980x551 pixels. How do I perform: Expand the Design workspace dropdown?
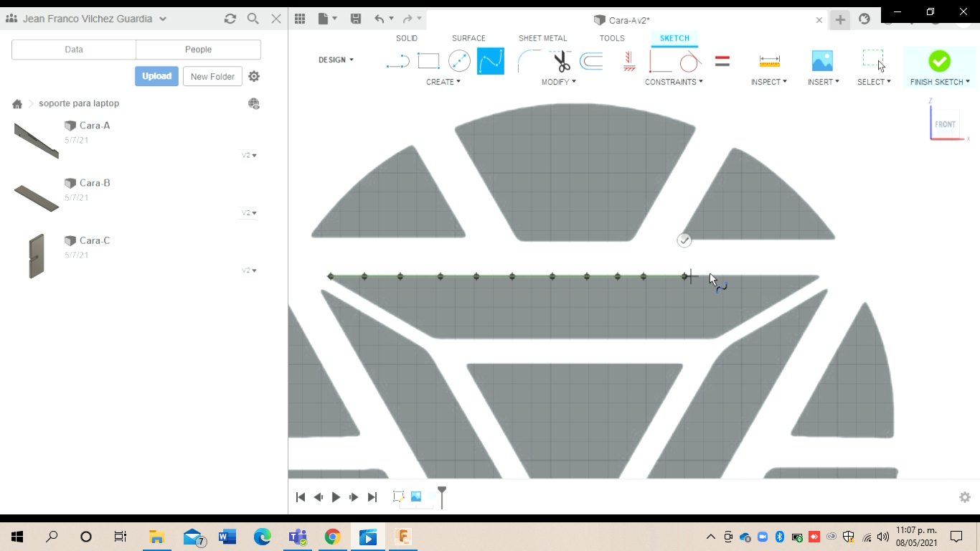[336, 60]
